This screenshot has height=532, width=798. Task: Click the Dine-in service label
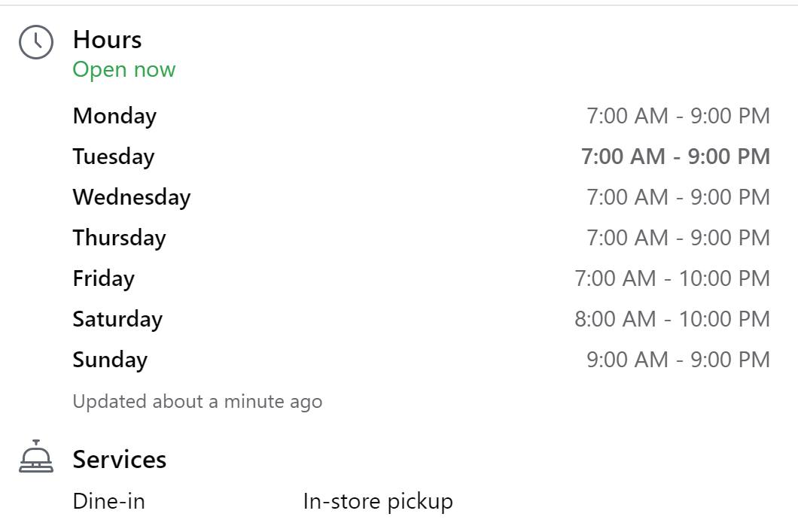(108, 501)
